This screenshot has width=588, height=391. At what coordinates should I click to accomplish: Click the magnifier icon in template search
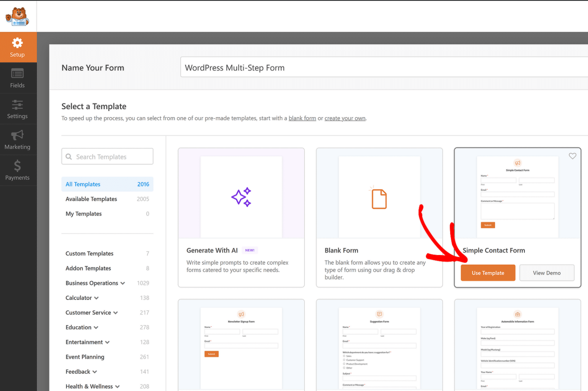click(x=69, y=156)
